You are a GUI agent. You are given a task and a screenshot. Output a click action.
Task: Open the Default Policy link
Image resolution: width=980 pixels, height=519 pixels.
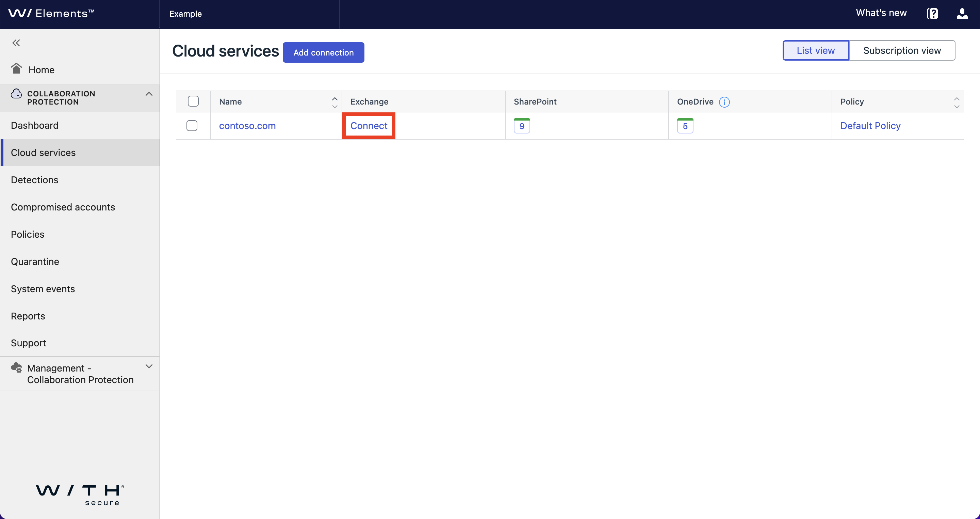point(870,126)
